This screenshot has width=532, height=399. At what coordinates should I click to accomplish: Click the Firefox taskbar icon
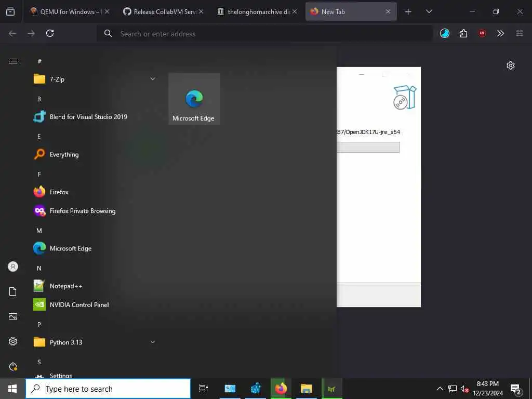point(281,389)
